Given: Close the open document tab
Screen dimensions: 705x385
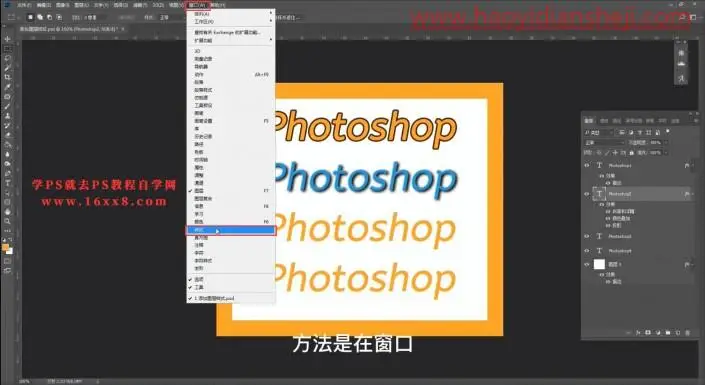Looking at the screenshot, I should (123, 29).
